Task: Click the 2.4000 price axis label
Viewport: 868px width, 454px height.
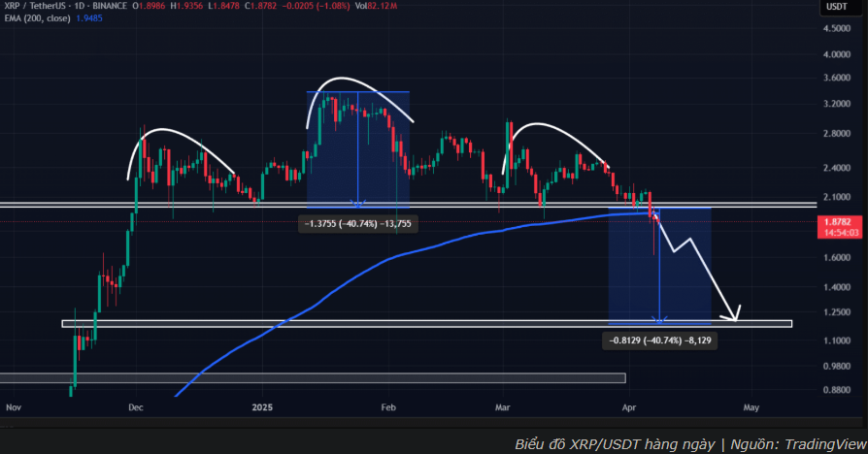Action: (837, 168)
